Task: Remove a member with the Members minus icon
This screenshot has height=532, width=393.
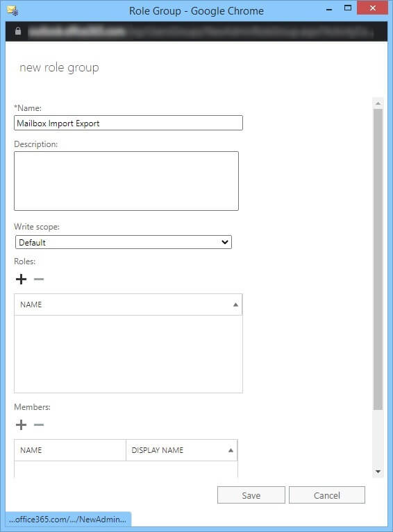Action: 39,424
